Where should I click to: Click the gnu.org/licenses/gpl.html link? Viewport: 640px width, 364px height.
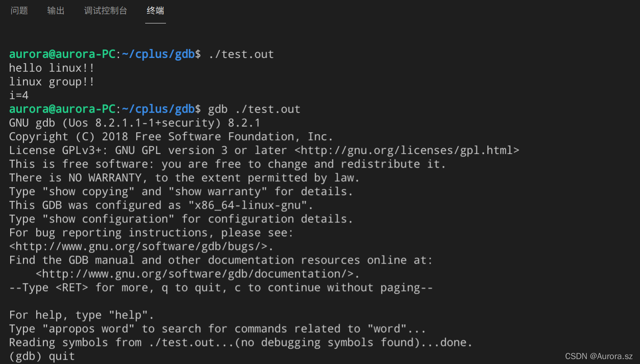coord(407,150)
